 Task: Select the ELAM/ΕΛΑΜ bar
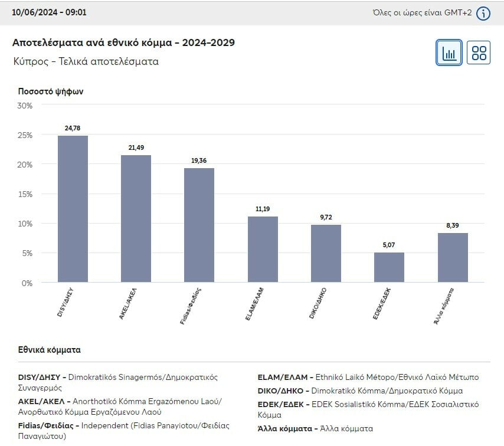(263, 250)
